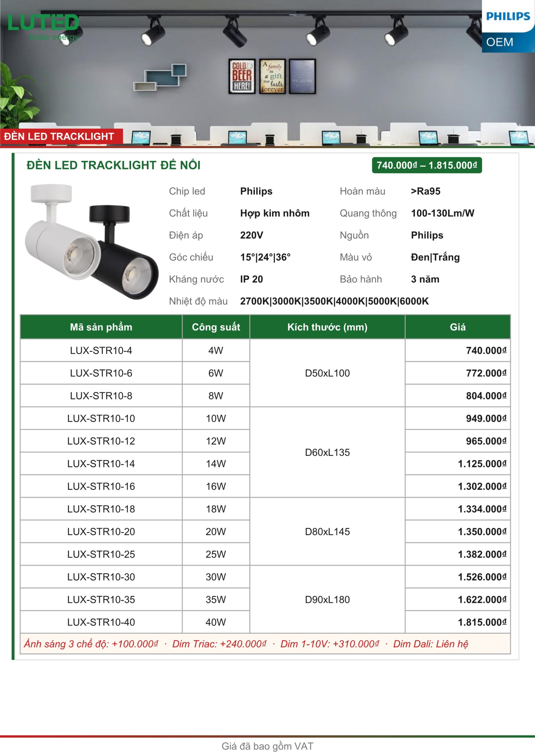Select the price 1.526.000đ
This screenshot has height=756, width=535.
point(482,577)
